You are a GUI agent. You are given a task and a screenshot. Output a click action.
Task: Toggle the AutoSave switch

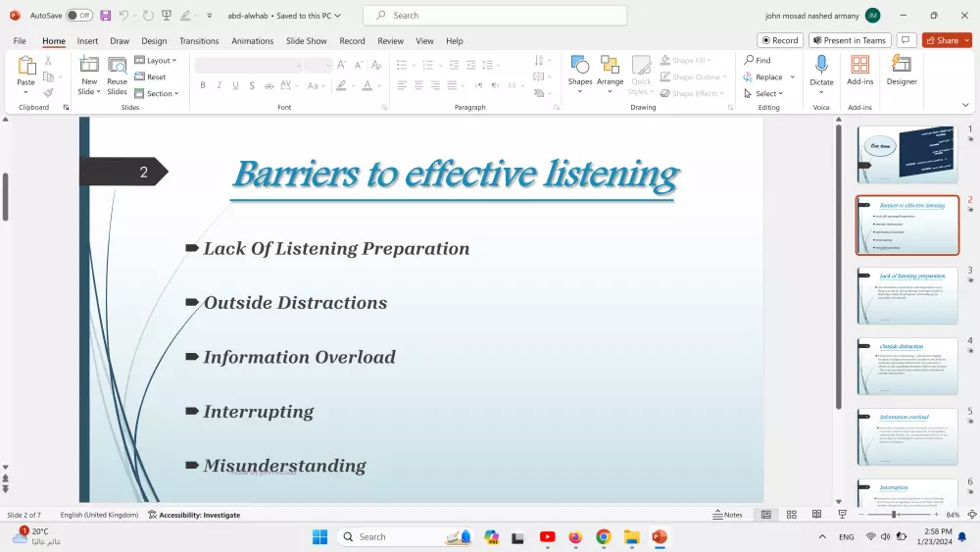coord(79,16)
